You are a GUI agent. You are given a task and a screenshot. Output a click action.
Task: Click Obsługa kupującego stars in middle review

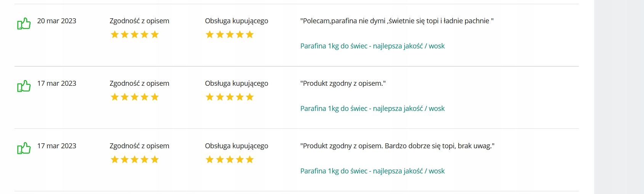230,97
